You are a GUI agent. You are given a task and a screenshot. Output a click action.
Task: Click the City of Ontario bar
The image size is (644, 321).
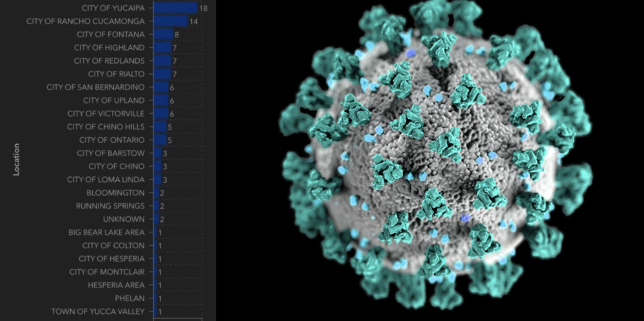[x=160, y=140]
